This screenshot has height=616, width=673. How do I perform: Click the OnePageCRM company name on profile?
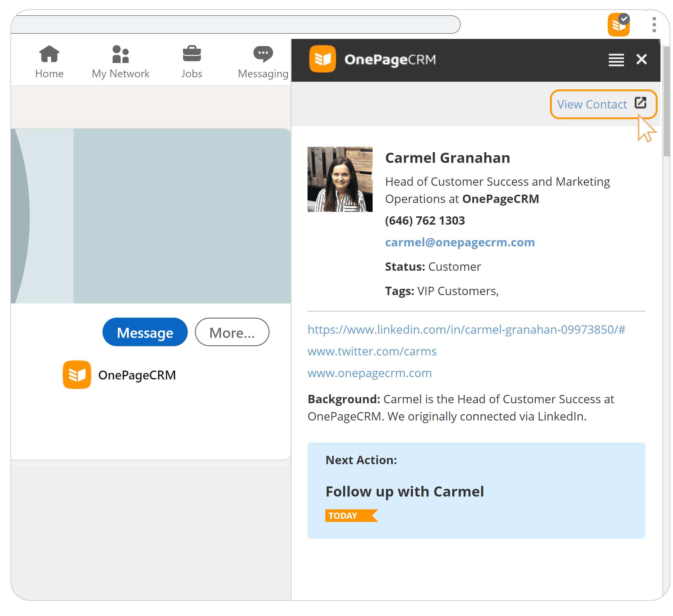(x=137, y=375)
